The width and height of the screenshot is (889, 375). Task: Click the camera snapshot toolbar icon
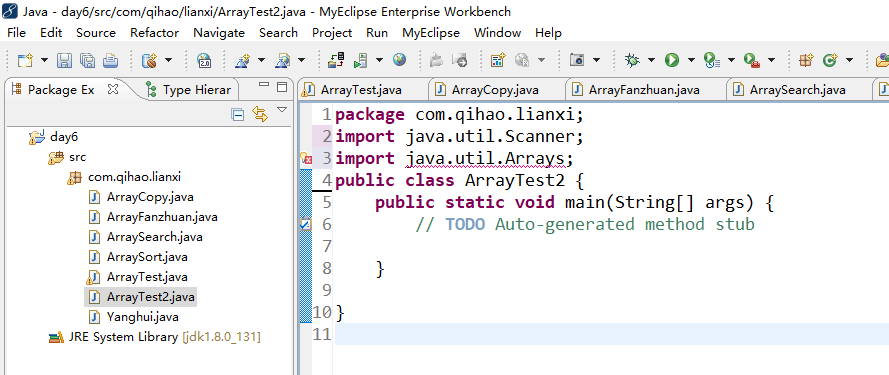[x=577, y=60]
